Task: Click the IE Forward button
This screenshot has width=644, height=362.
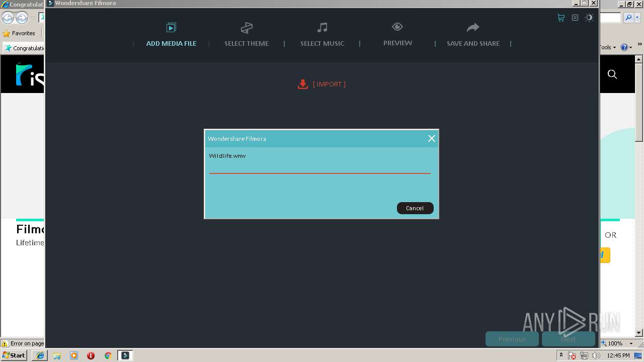Action: pos(22,18)
